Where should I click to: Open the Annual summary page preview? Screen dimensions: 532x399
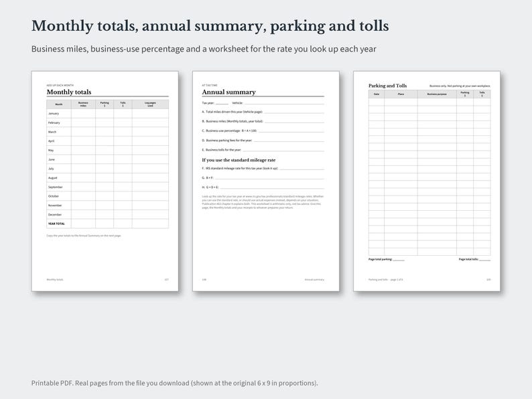[265, 181]
